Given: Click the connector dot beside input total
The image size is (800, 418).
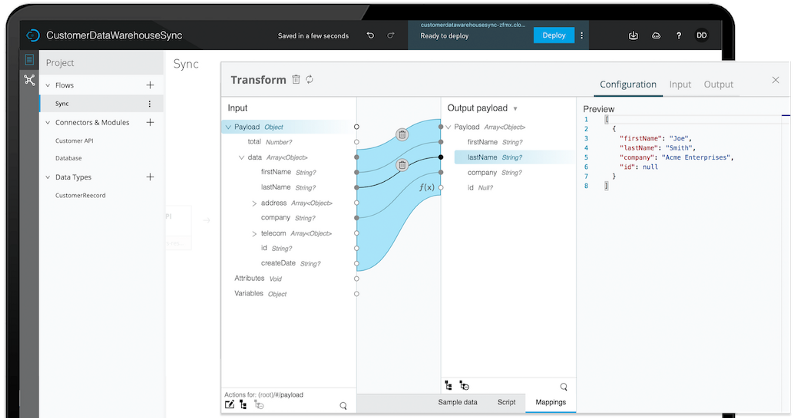Looking at the screenshot, I should click(356, 142).
